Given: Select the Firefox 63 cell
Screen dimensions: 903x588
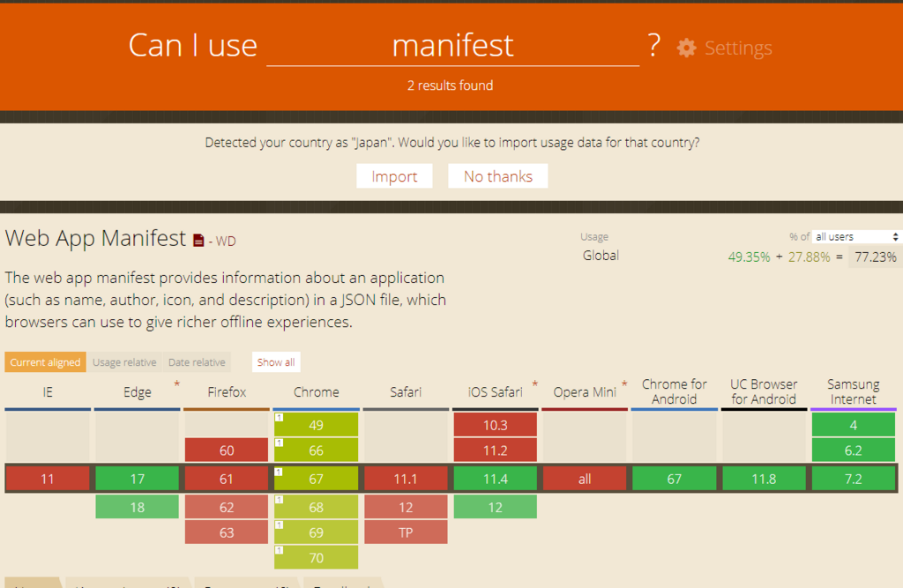Looking at the screenshot, I should tap(227, 532).
